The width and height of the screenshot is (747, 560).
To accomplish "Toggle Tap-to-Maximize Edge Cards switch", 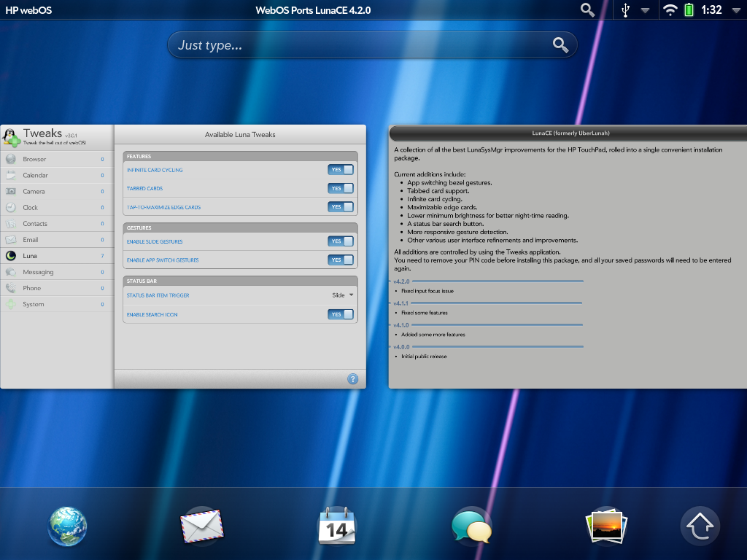I will [341, 206].
